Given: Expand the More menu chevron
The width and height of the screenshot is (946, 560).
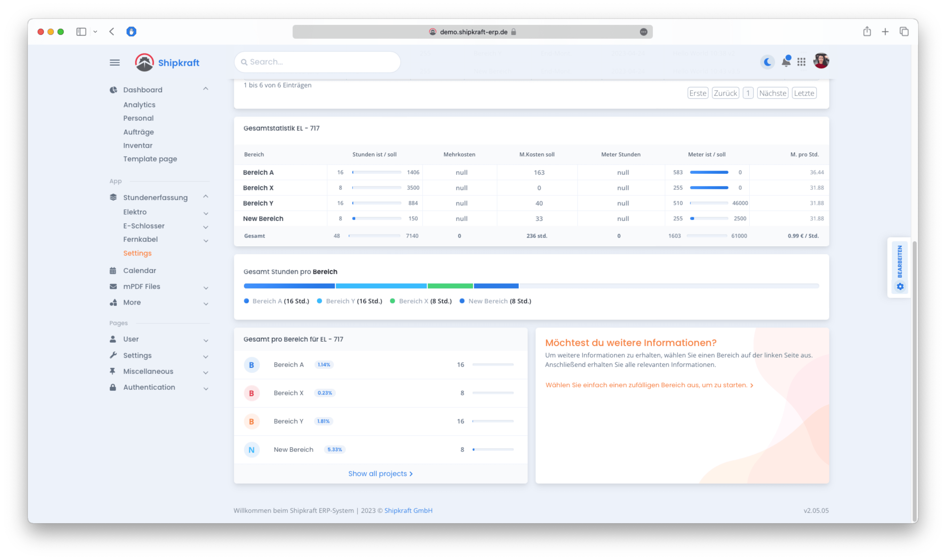Looking at the screenshot, I should tap(206, 304).
